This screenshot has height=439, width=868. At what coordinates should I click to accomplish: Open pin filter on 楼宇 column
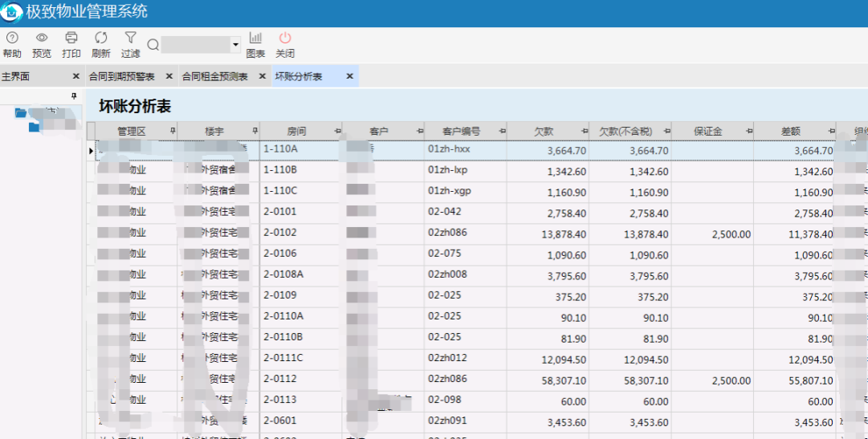coord(255,131)
